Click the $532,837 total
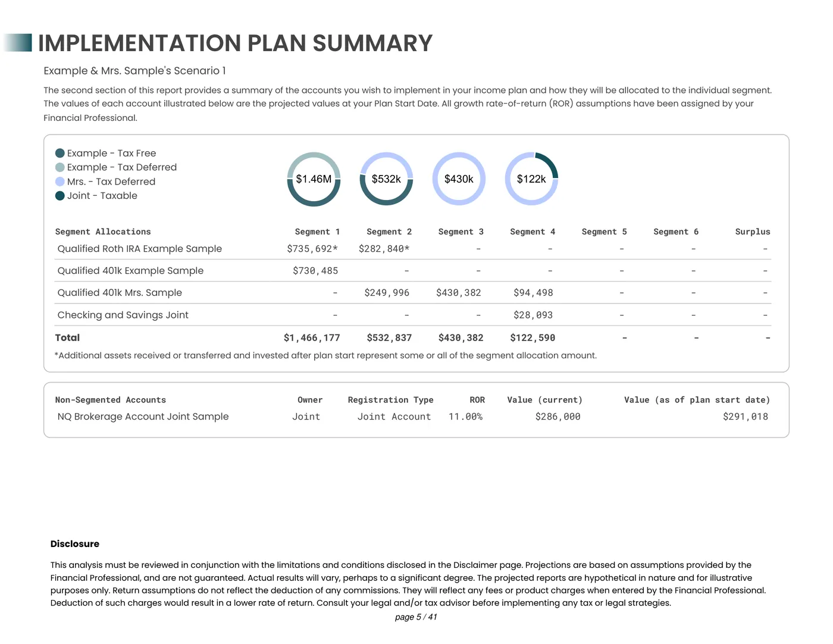 (389, 338)
